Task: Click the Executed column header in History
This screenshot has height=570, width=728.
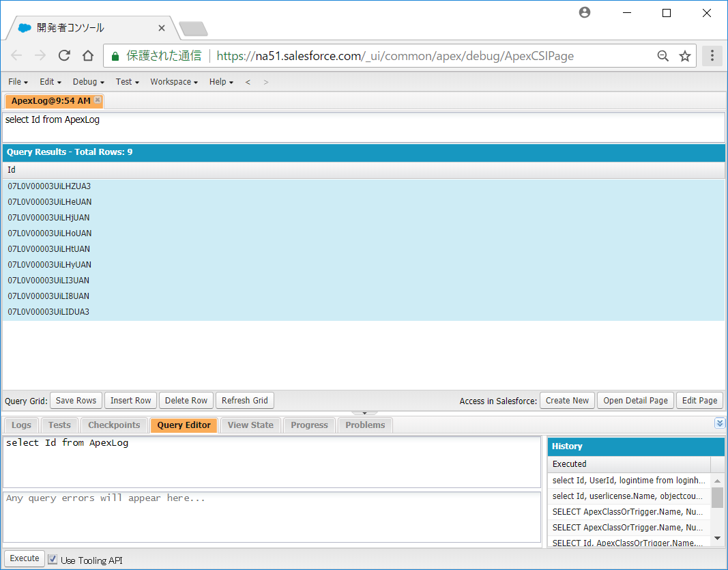Action: pos(629,464)
